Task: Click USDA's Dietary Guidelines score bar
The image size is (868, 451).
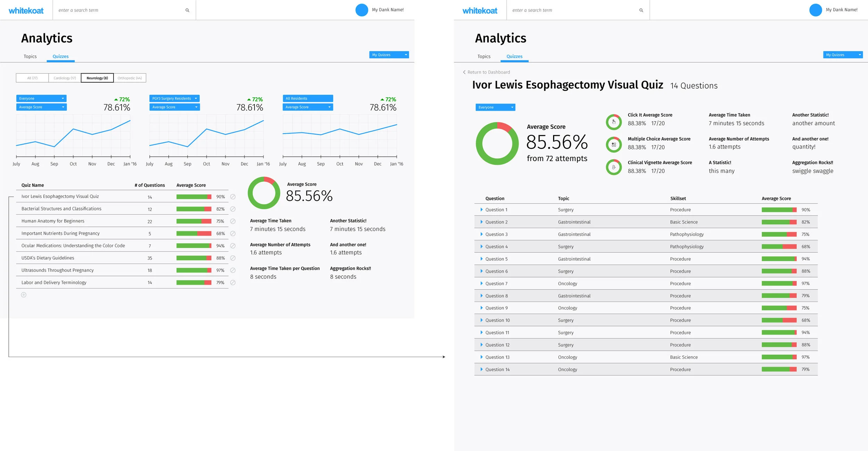Action: [194, 258]
